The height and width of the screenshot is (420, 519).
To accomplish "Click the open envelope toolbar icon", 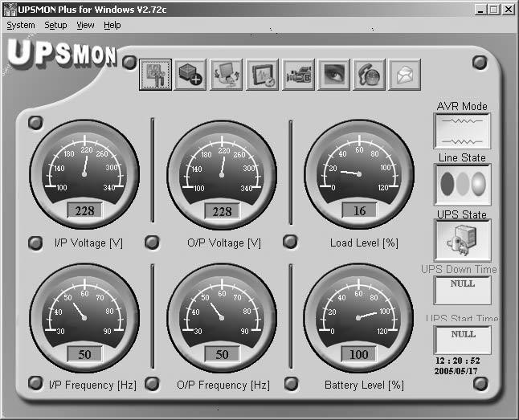I will pos(405,75).
